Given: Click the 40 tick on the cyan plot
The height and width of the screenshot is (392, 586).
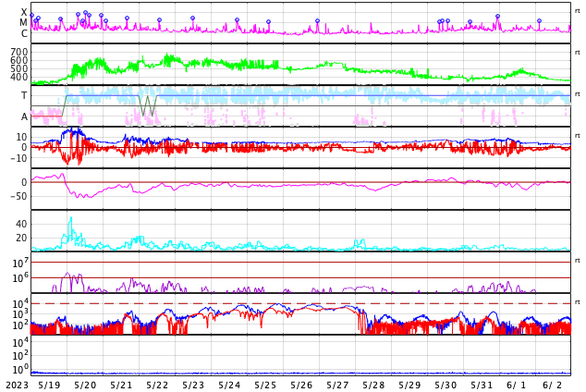Looking at the screenshot, I should 21,224.
